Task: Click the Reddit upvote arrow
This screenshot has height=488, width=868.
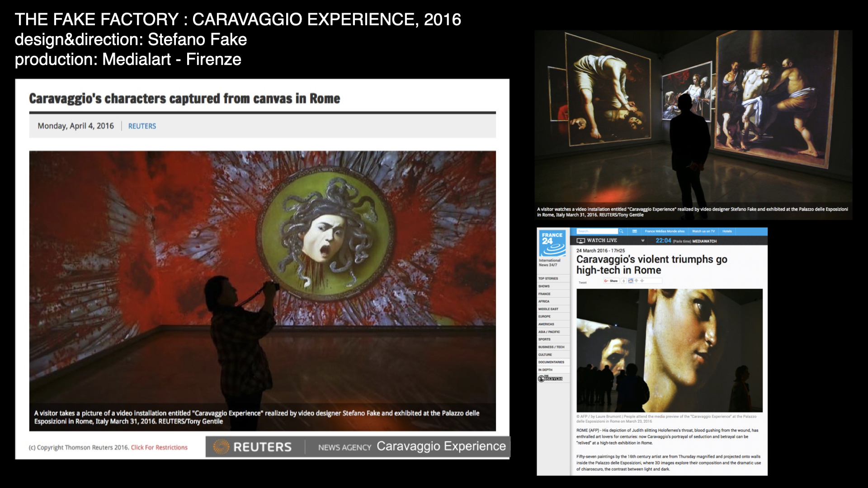Action: click(637, 281)
